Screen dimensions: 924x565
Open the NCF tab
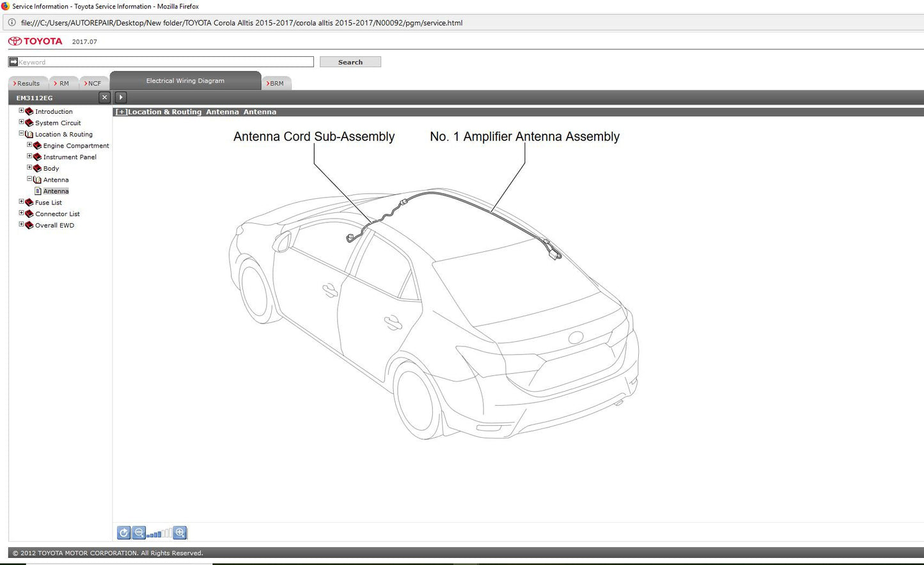pyautogui.click(x=93, y=83)
